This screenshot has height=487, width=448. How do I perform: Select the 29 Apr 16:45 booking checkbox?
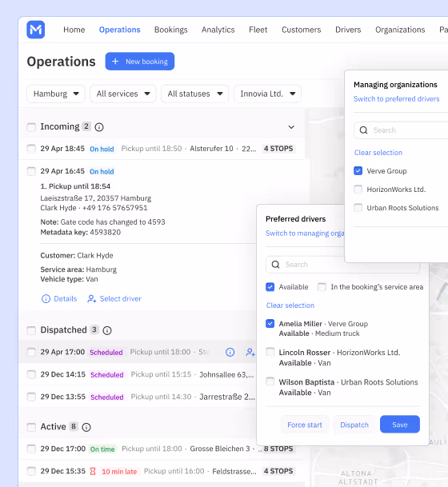coord(31,171)
